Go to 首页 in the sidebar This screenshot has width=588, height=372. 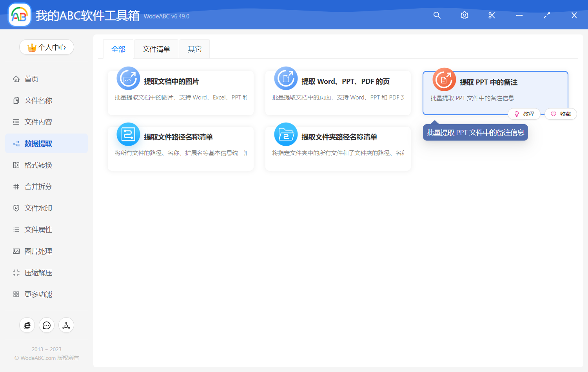[46, 79]
